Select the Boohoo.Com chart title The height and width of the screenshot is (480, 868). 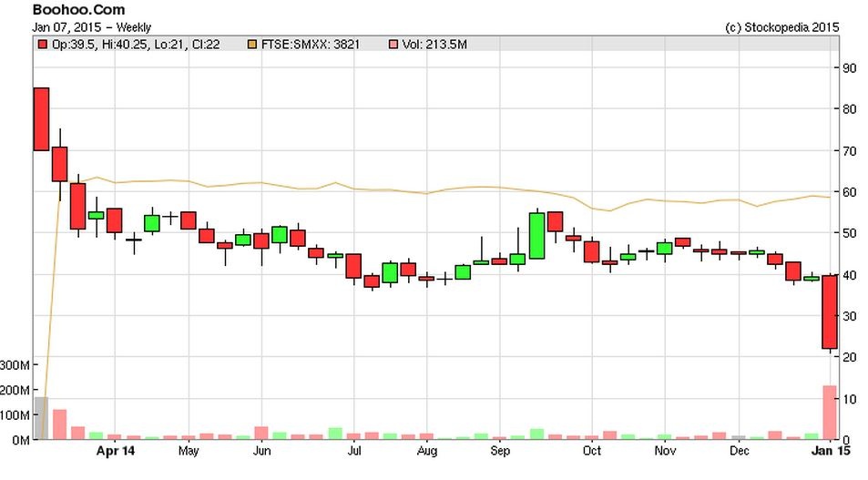78,9
